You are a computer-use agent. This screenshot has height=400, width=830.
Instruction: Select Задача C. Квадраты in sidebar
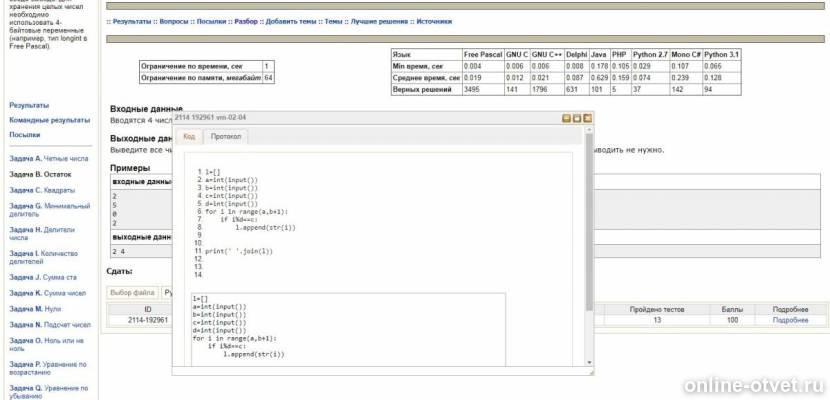pos(43,189)
